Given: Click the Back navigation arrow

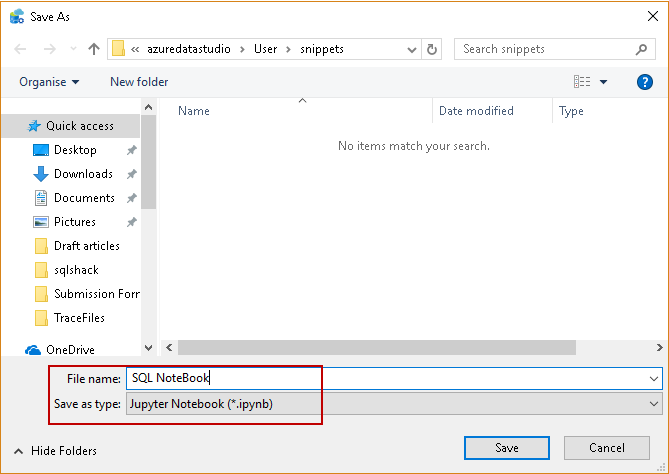Looking at the screenshot, I should 21,49.
